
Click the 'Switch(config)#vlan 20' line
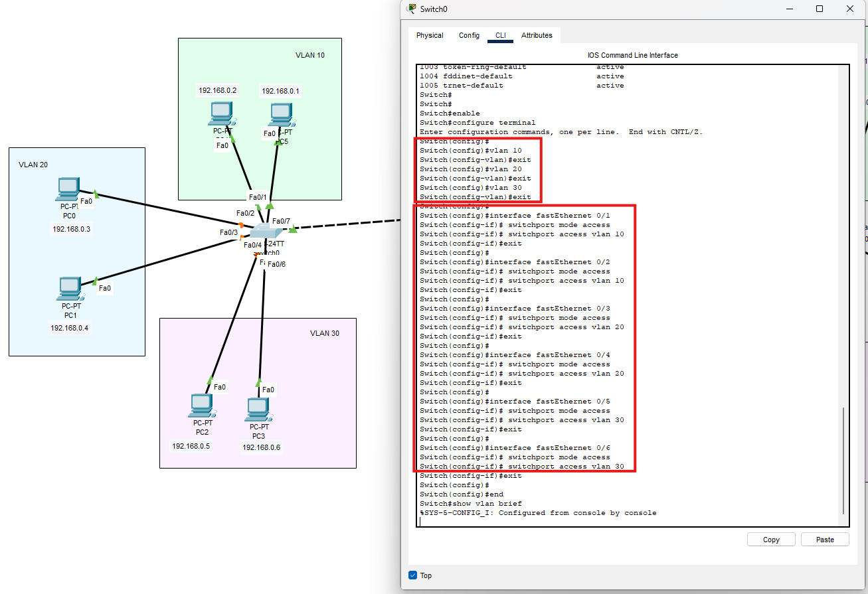pos(471,169)
